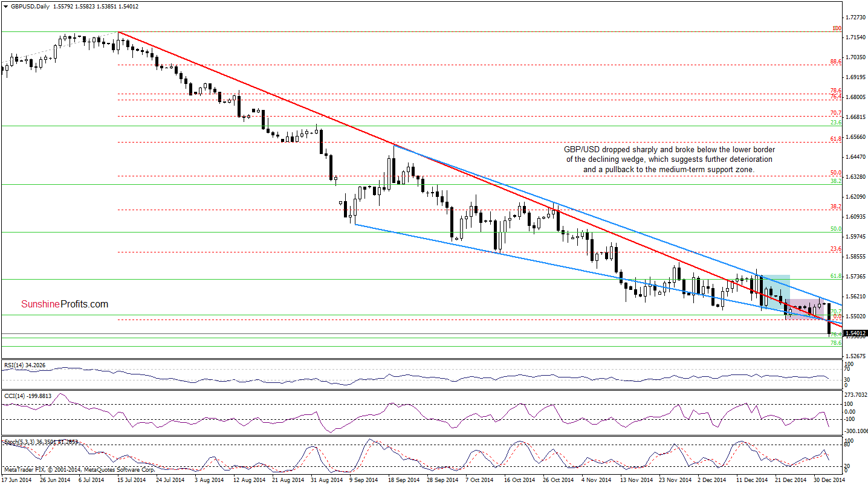Click the 2 Dec 2014 date label
Image resolution: width=868 pixels, height=485 pixels.
pos(713,480)
